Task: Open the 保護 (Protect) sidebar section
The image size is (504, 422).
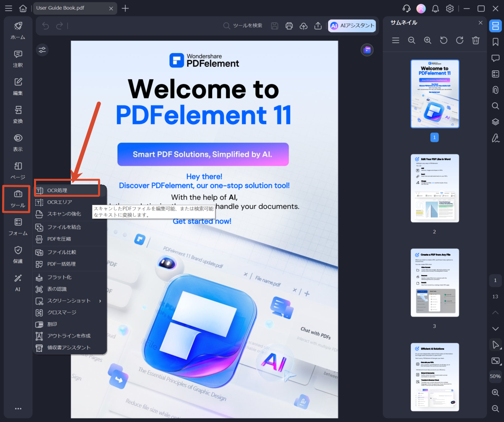Action: (x=18, y=255)
